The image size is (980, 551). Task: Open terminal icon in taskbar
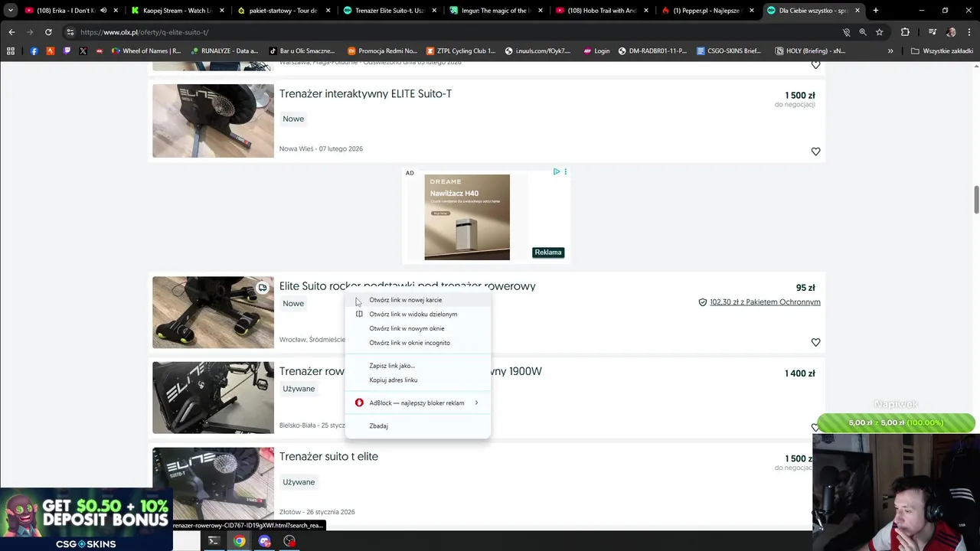(x=214, y=541)
